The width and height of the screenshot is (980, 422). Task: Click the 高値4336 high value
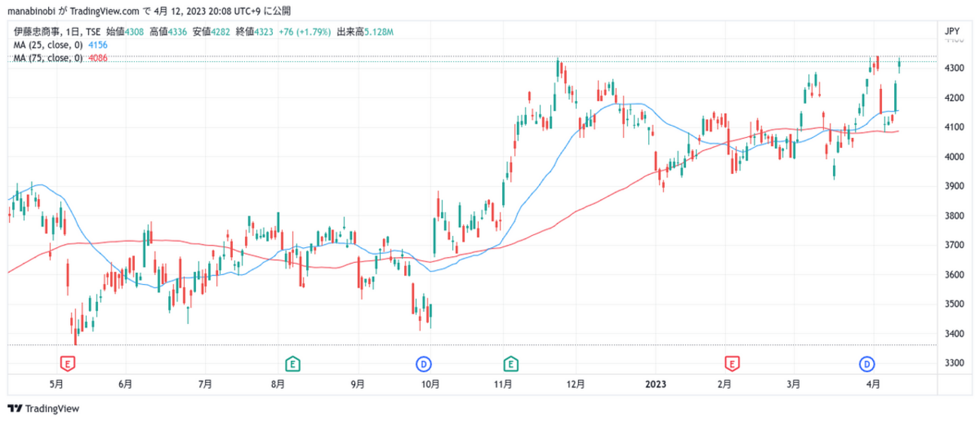point(168,32)
